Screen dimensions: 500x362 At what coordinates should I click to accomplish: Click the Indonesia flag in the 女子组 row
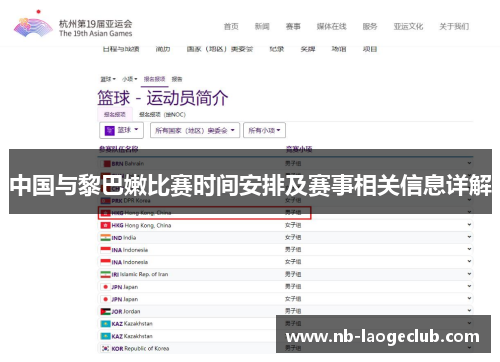coord(105,262)
